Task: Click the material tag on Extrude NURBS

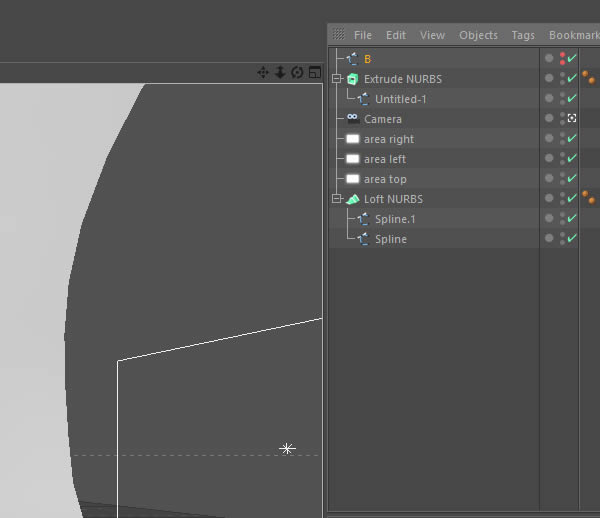Action: click(589, 77)
